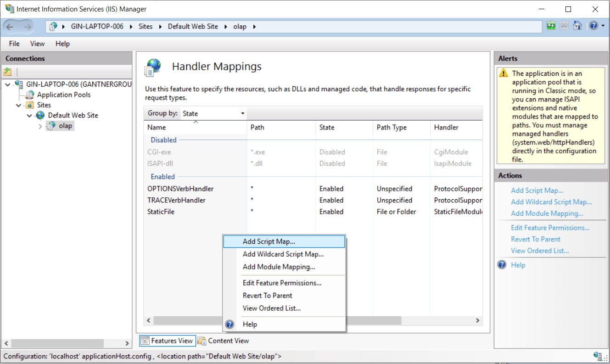Click Add Script Map link in Actions

[537, 190]
